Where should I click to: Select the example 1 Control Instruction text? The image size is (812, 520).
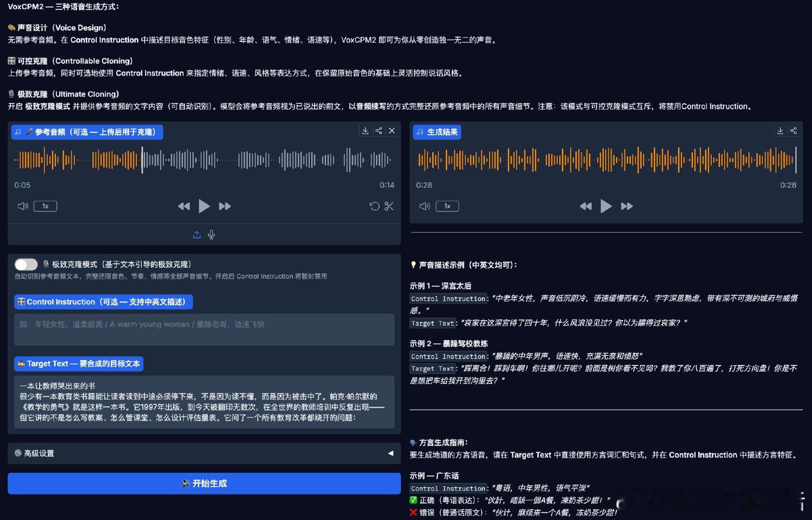pos(604,304)
